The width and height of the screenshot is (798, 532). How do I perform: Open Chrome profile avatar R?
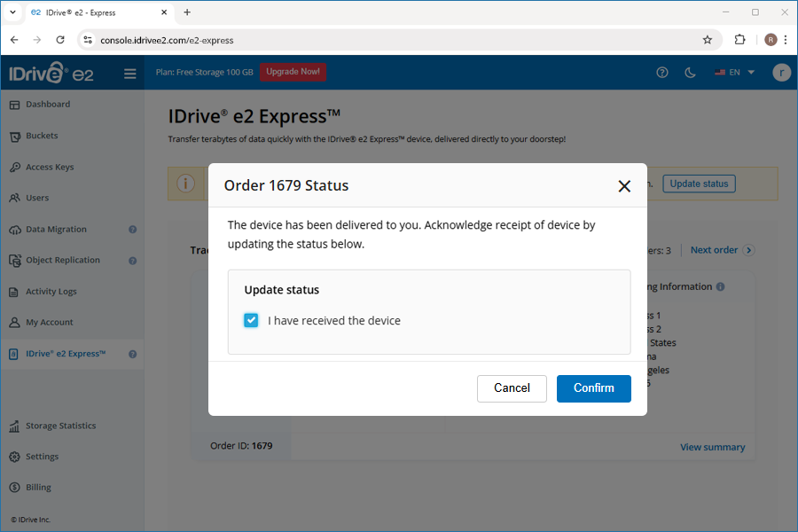click(771, 40)
